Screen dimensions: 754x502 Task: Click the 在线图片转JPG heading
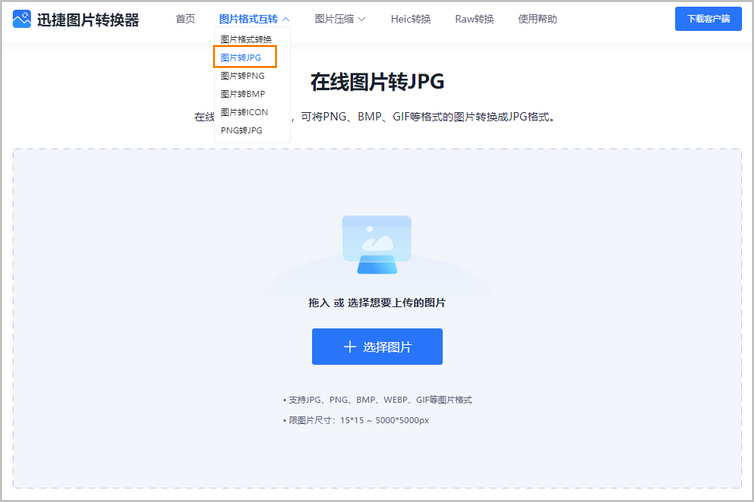click(377, 82)
